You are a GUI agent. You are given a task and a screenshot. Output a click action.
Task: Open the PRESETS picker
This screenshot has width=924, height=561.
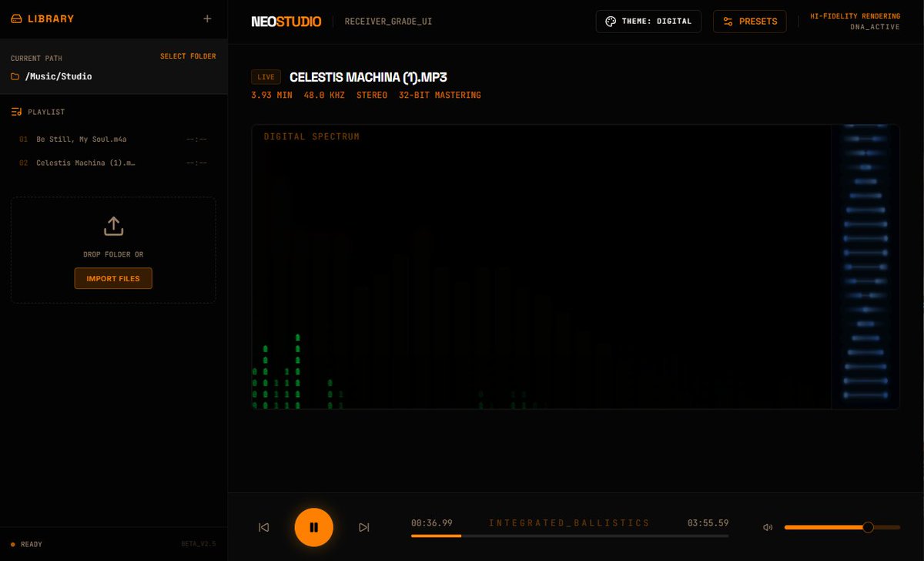click(749, 21)
